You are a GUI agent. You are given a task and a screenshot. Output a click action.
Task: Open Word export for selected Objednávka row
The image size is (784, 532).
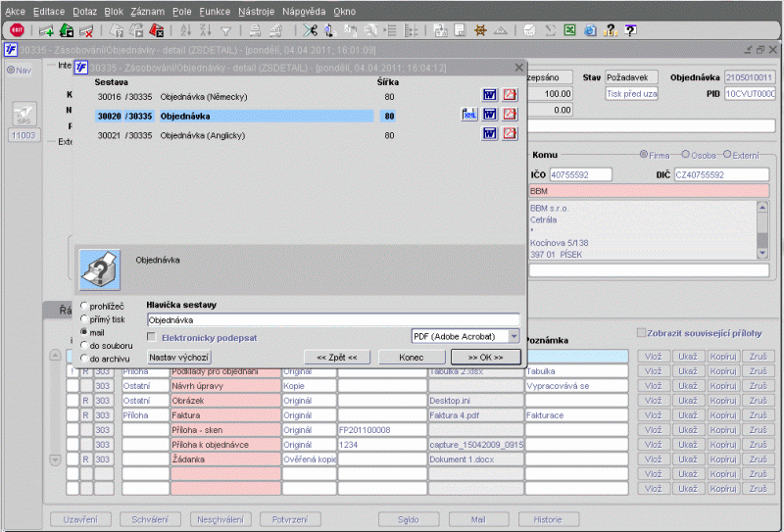click(489, 114)
